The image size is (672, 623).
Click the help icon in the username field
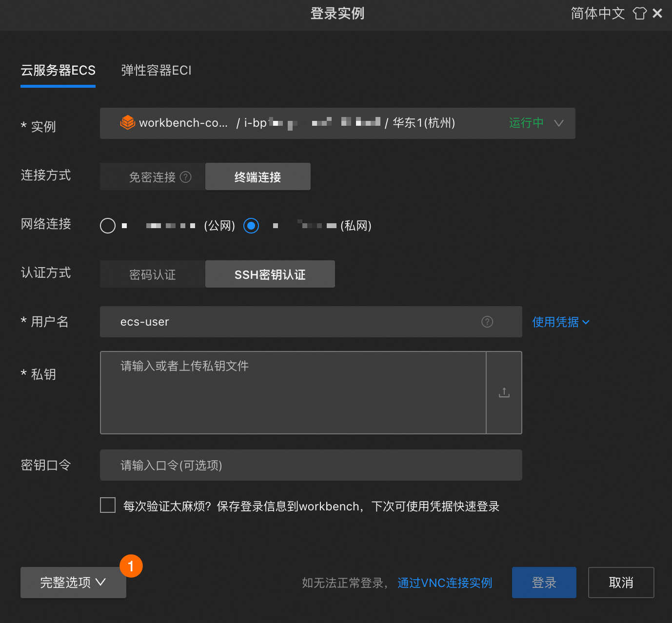pos(487,322)
